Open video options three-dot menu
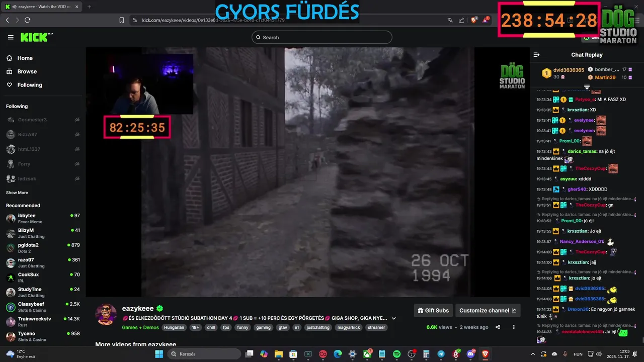Image resolution: width=644 pixels, height=362 pixels. [x=514, y=327]
